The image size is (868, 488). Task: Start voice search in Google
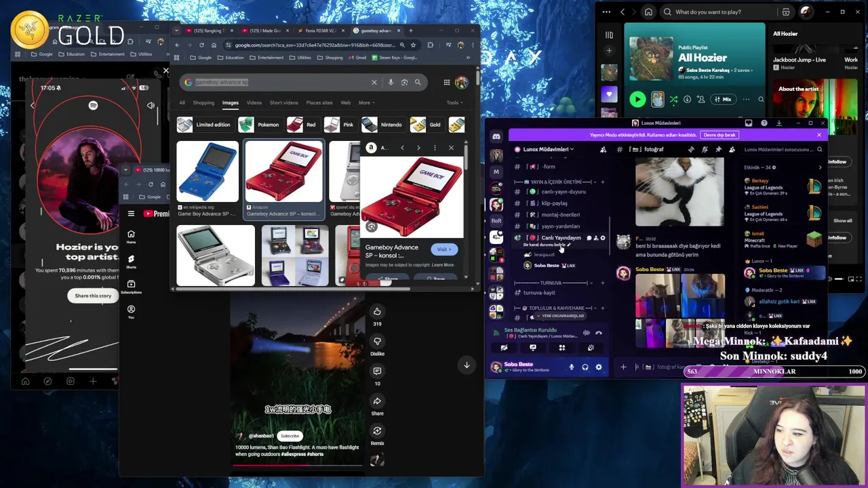(x=391, y=82)
